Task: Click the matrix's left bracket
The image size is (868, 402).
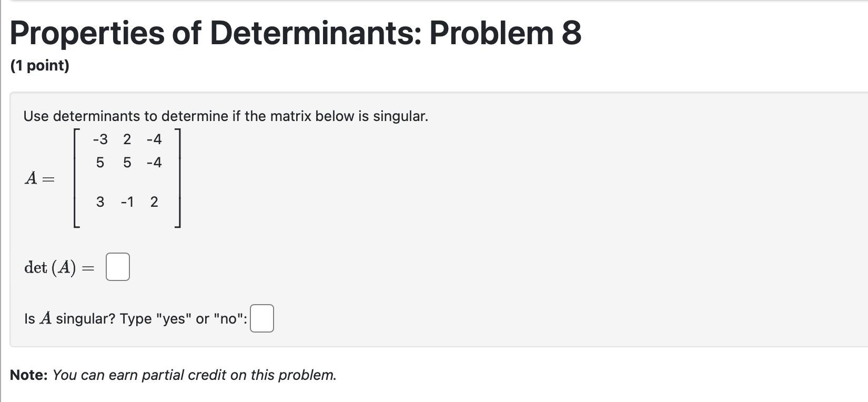Action: pos(77,178)
